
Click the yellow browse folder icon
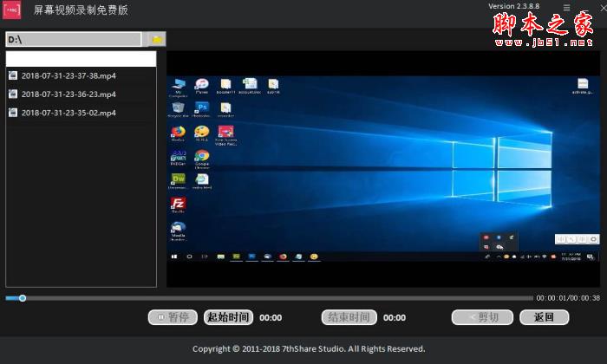(x=157, y=39)
